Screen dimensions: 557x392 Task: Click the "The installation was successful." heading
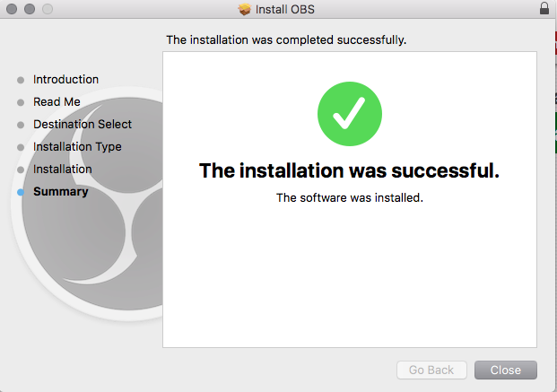coord(349,170)
